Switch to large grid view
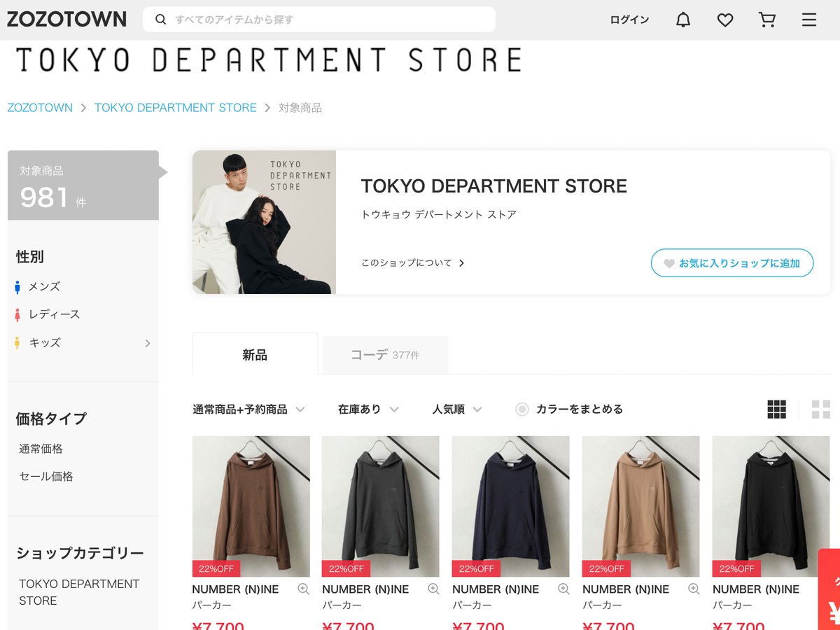The width and height of the screenshot is (840, 630). [x=821, y=409]
